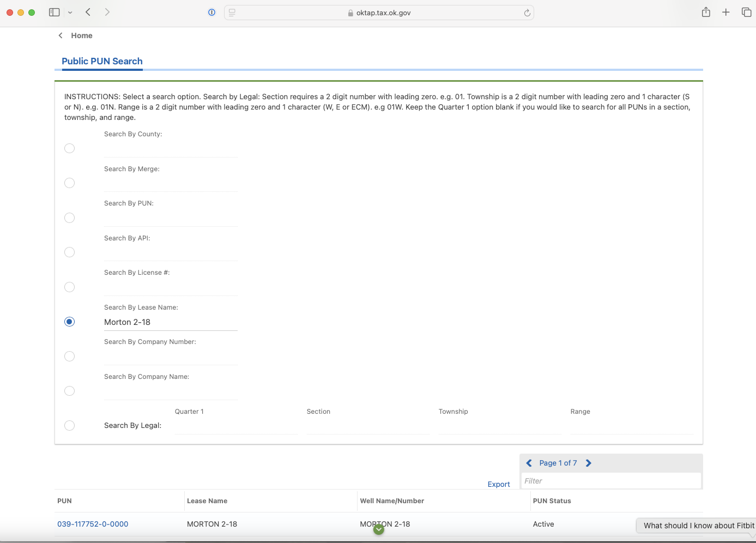Viewport: 756px width, 543px height.
Task: Focus the oktap.tax.ok.gov address bar
Action: click(x=379, y=13)
